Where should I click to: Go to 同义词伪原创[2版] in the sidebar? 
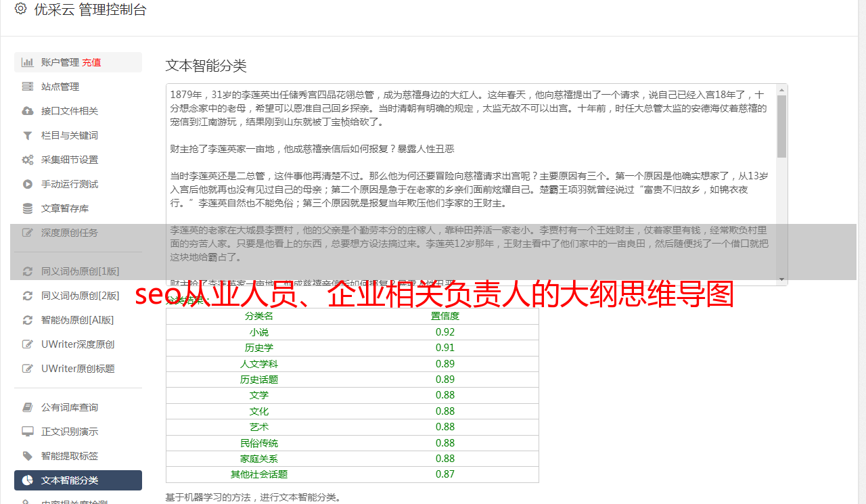(78, 296)
